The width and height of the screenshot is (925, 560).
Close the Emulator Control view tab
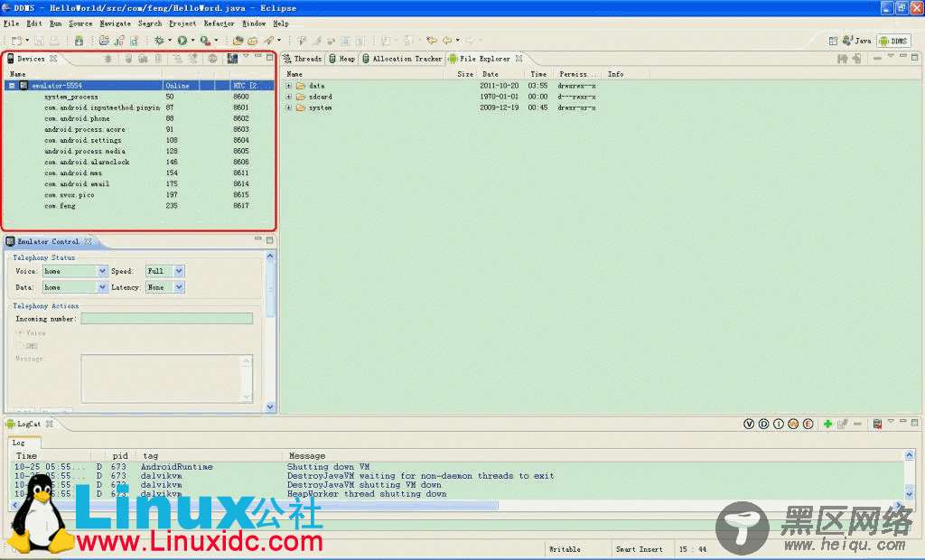(88, 241)
